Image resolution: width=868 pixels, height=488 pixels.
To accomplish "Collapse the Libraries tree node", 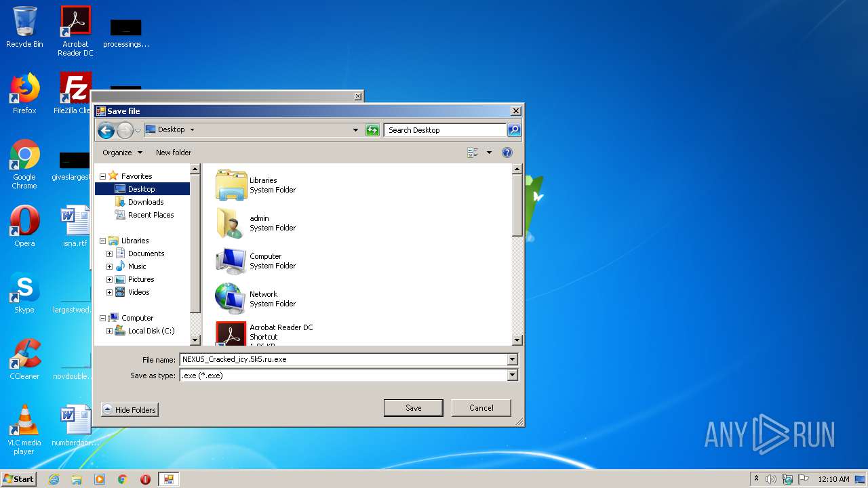I will click(x=102, y=241).
